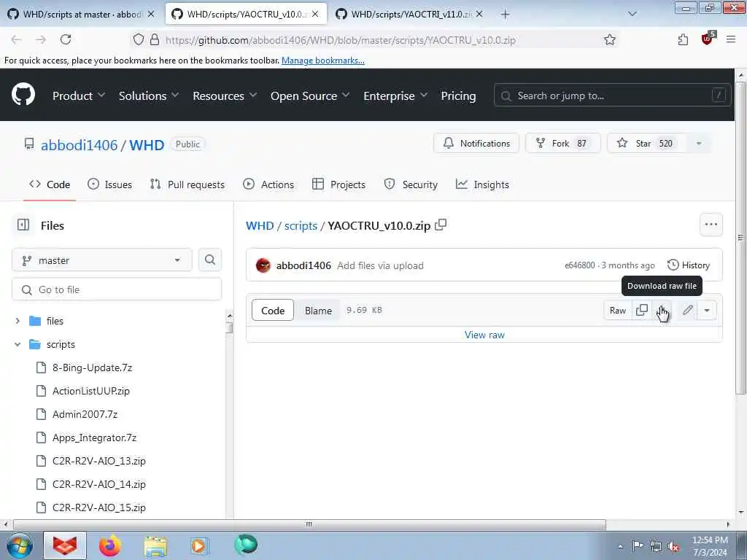Open media player taskbar icon
The image size is (747, 560).
click(x=198, y=545)
